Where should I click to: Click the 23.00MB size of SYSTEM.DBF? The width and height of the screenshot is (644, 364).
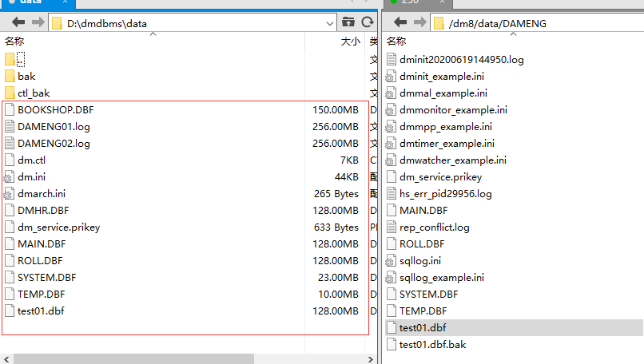click(338, 278)
